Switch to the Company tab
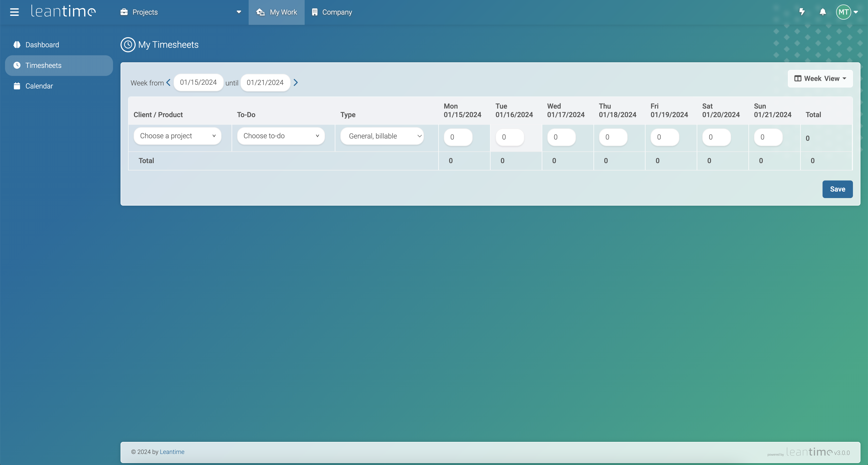 point(332,12)
